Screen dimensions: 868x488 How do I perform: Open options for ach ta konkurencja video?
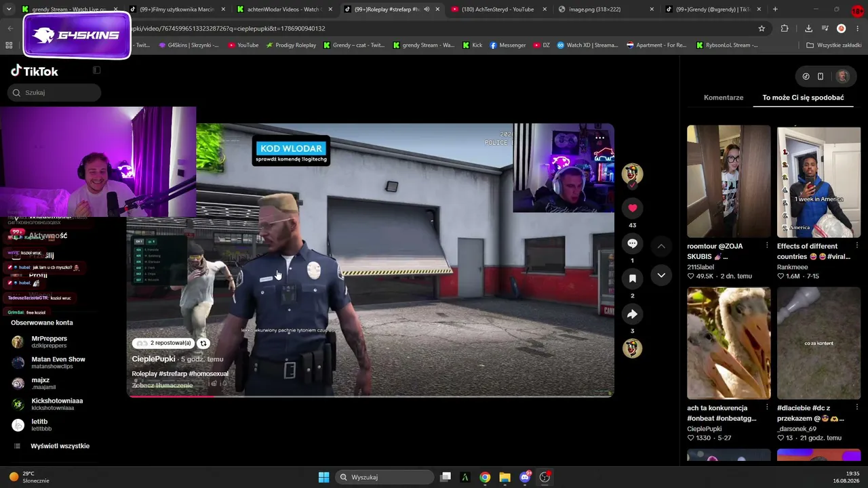tap(767, 408)
